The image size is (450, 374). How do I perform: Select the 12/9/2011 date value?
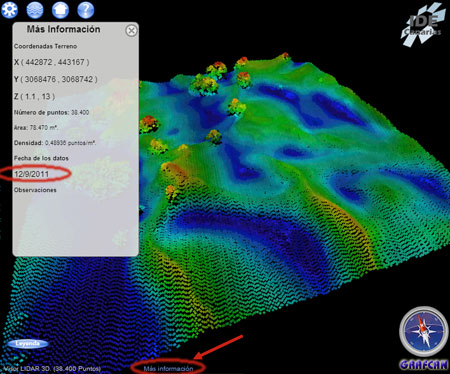(31, 174)
